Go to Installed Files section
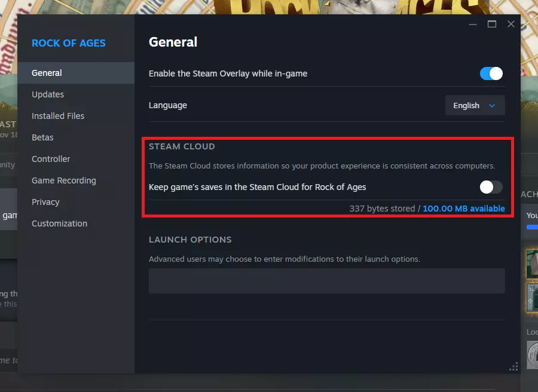Image resolution: width=538 pixels, height=392 pixels. pyautogui.click(x=58, y=116)
